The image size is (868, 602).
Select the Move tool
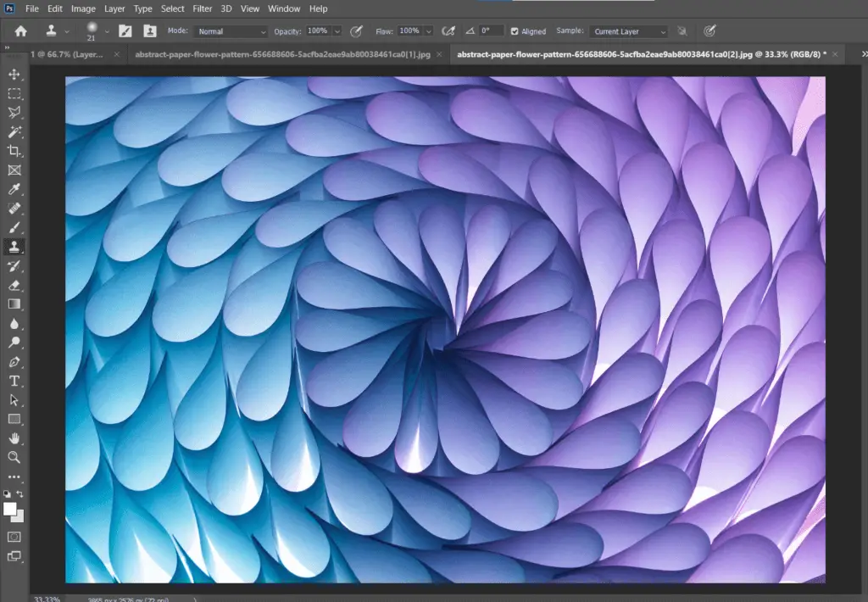(x=14, y=75)
